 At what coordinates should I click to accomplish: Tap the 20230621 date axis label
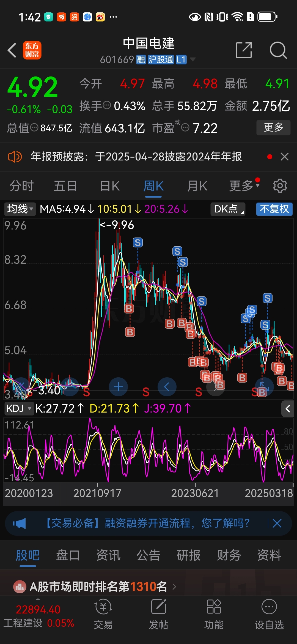195,493
